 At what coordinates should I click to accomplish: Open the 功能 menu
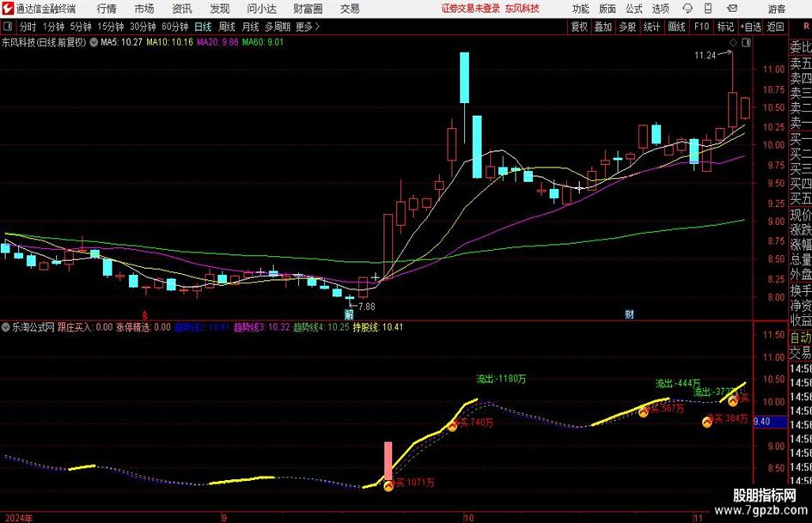pos(581,9)
